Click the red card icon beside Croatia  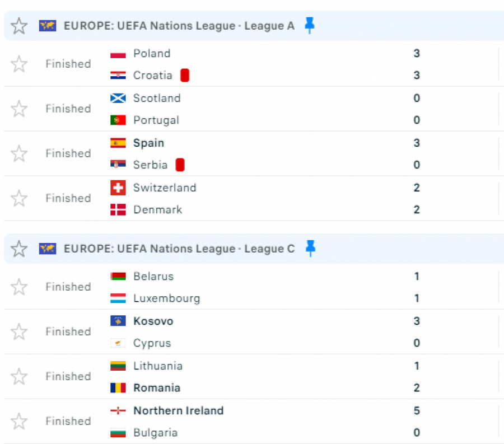click(x=185, y=75)
